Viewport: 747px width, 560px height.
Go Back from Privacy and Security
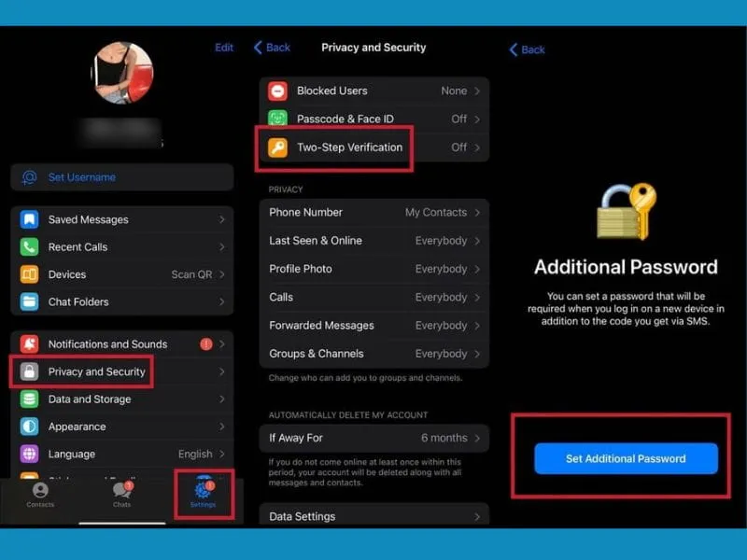[272, 48]
